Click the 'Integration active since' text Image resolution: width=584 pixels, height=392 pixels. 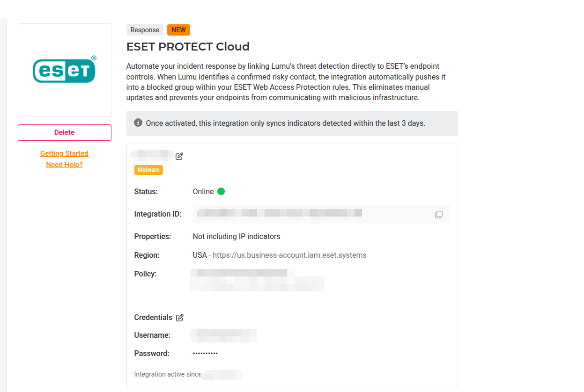pyautogui.click(x=167, y=375)
